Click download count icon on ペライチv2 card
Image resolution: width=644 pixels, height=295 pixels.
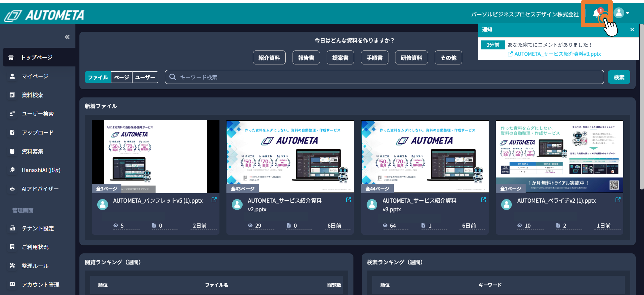click(x=558, y=225)
